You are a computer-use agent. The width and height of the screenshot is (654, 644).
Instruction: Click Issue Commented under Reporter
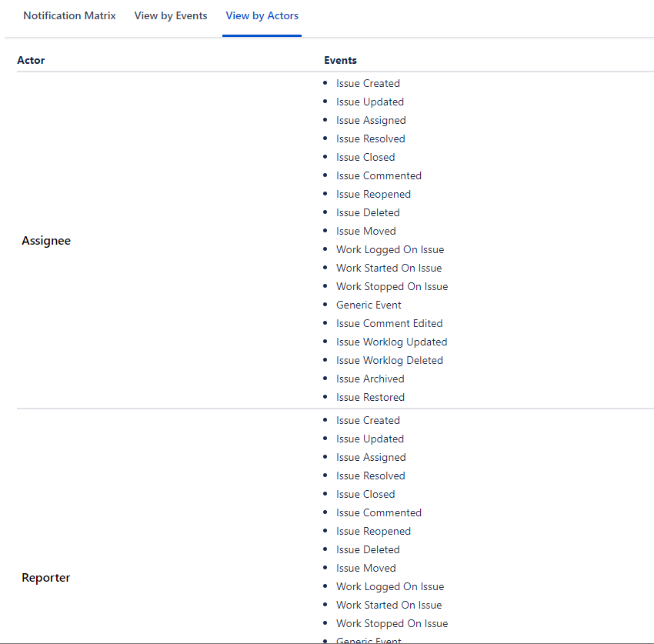click(x=379, y=512)
